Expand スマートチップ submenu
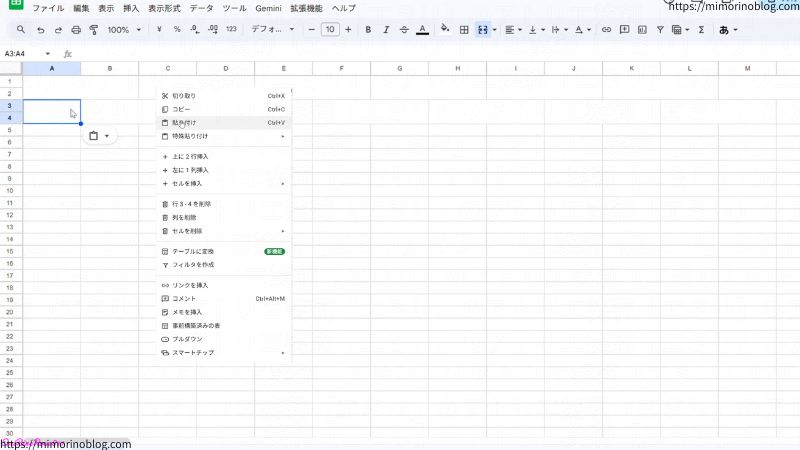This screenshot has width=800, height=450. (x=223, y=353)
